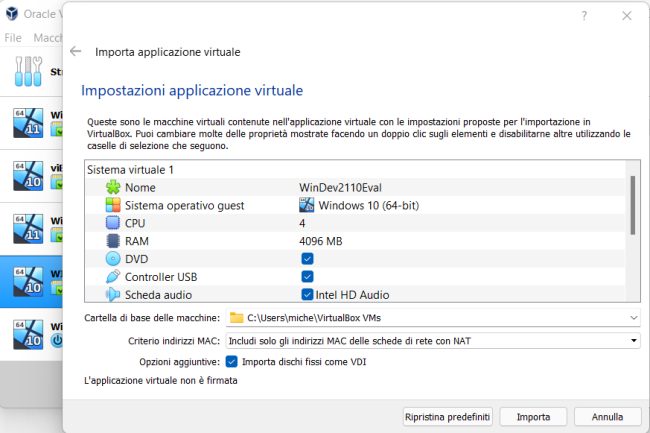This screenshot has width=650, height=433.
Task: Click the Controller USB plug icon
Action: tap(113, 276)
